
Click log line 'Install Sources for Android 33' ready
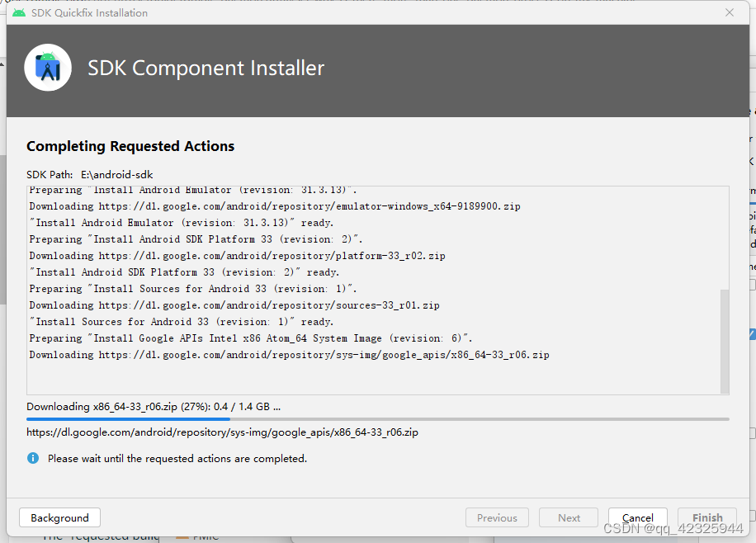pos(182,322)
